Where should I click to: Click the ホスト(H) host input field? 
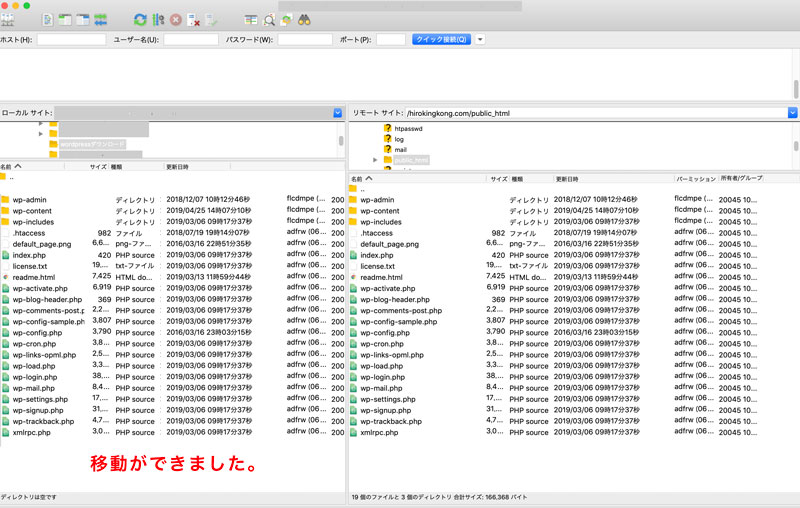[x=71, y=39]
